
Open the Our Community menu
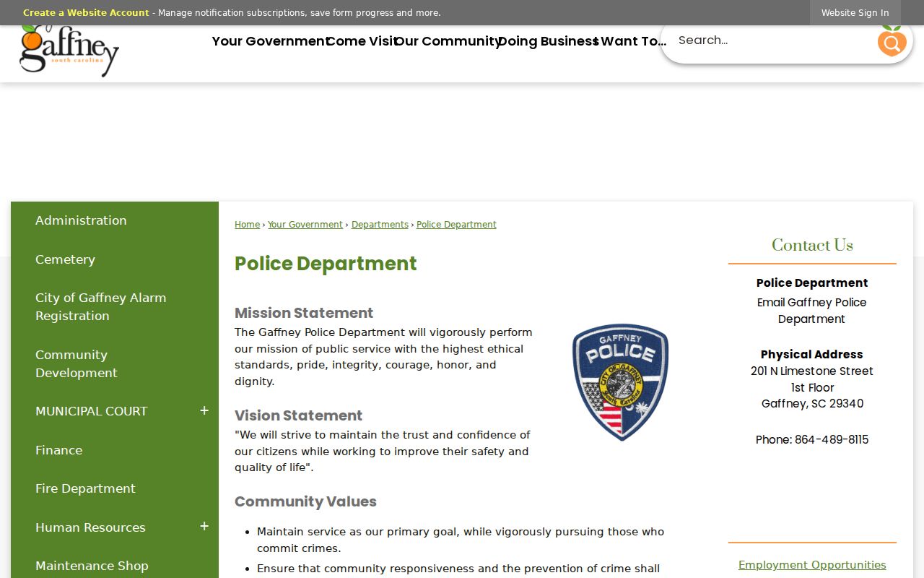[x=447, y=41]
